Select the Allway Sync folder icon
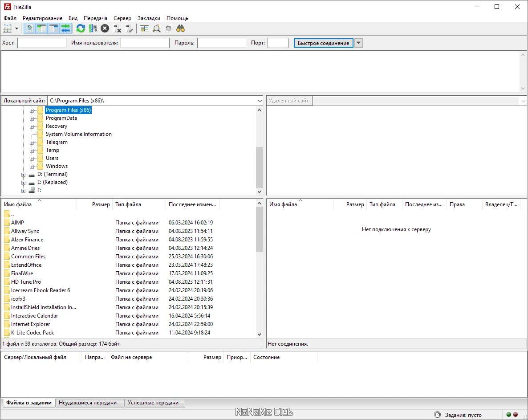Viewport: 528px width, 420px height. [7, 231]
